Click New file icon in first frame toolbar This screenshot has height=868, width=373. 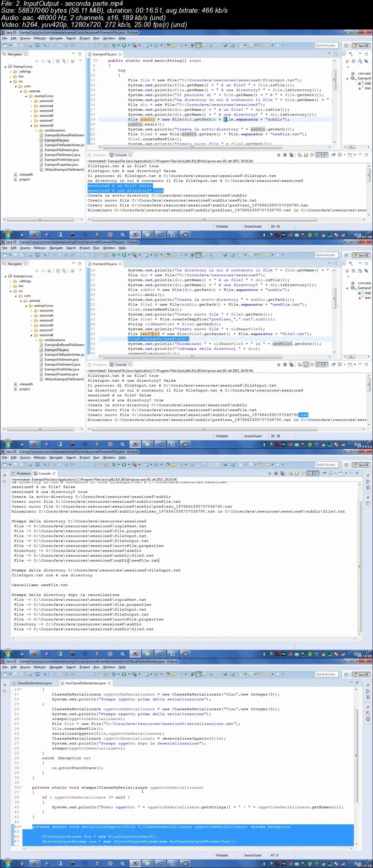(5, 46)
